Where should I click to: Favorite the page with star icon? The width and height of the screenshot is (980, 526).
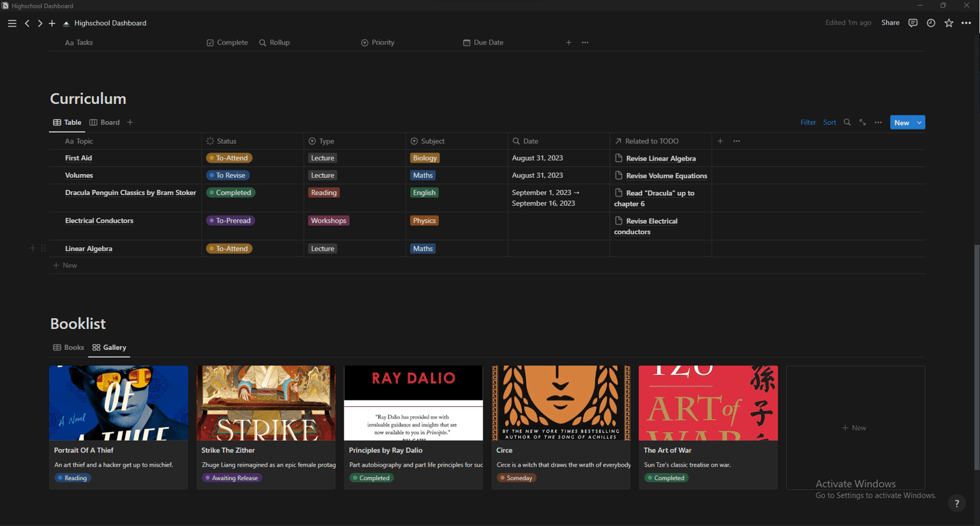tap(949, 23)
